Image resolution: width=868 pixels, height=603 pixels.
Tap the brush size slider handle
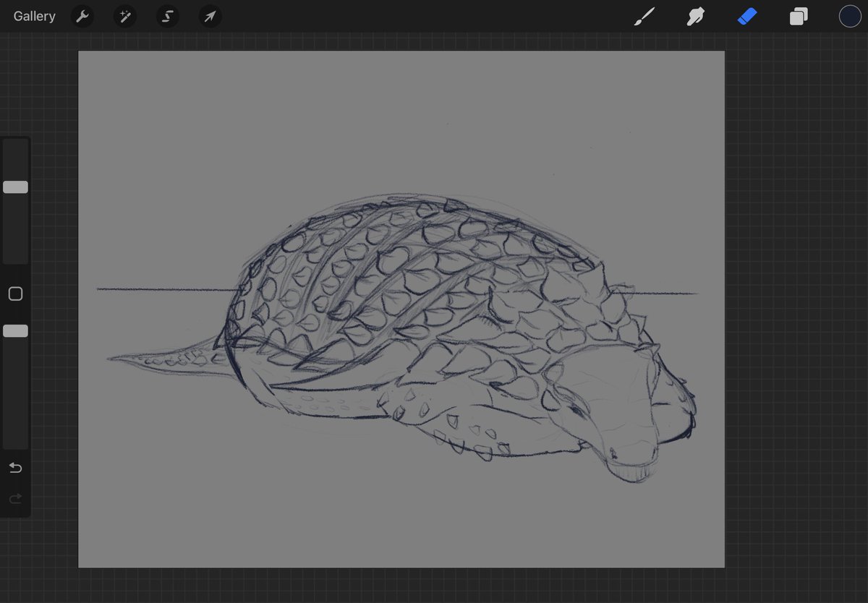click(x=15, y=187)
